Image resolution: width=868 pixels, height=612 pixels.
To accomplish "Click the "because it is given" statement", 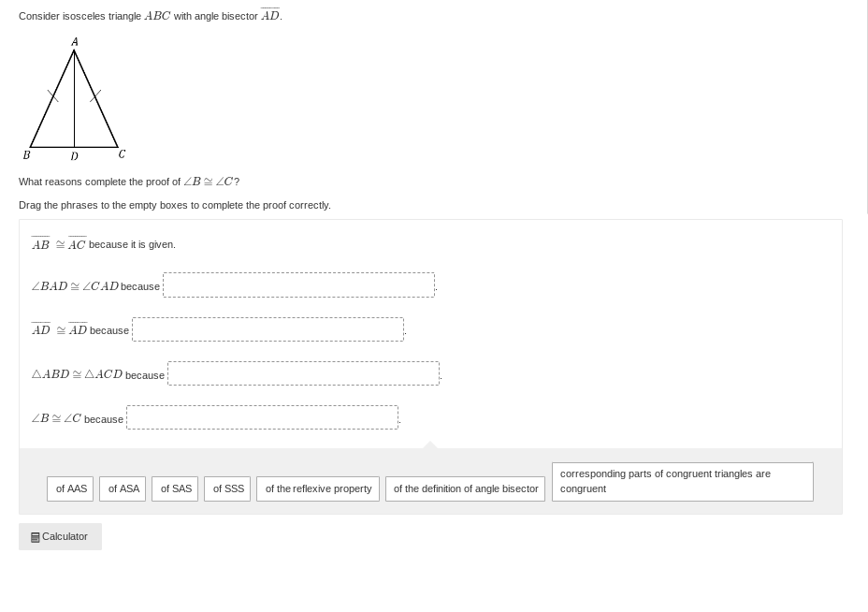I will [x=132, y=245].
